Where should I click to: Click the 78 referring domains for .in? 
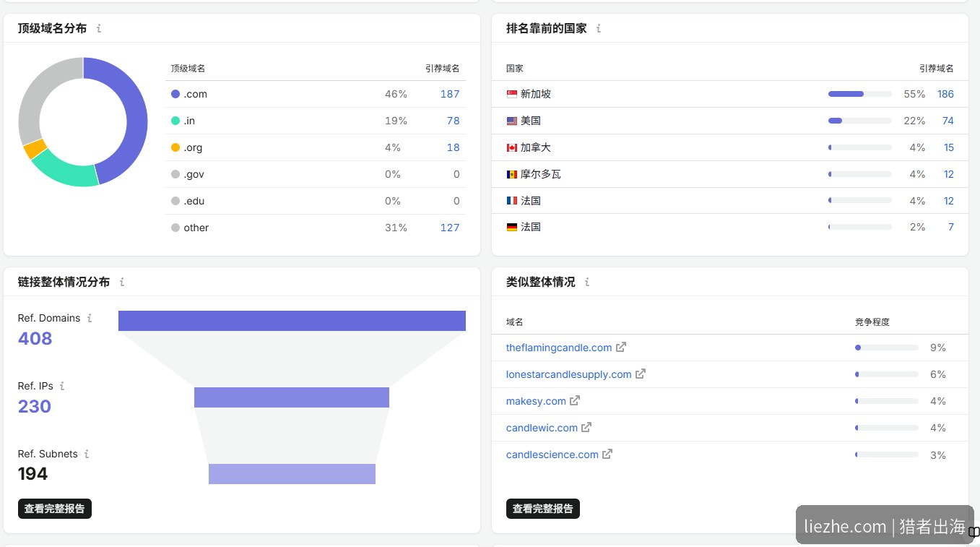tap(454, 121)
